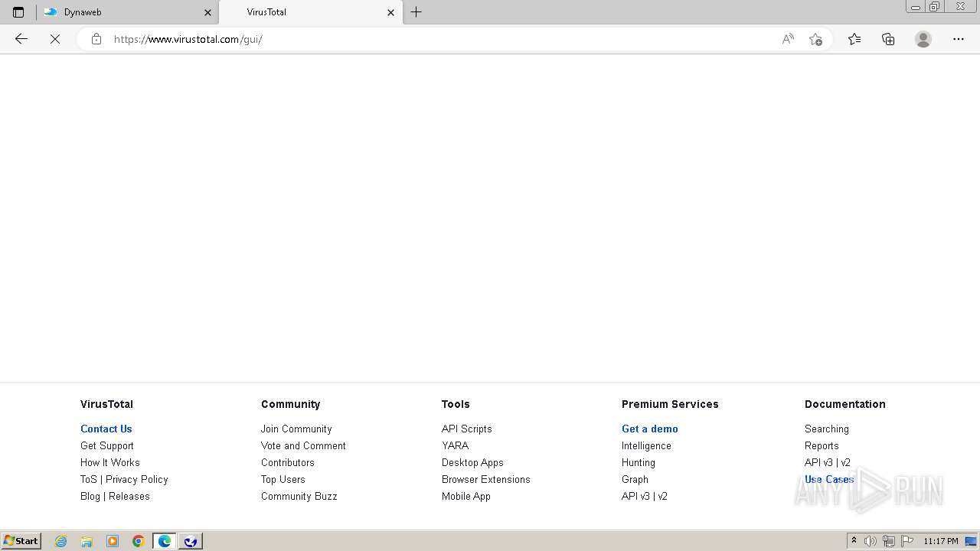Image resolution: width=980 pixels, height=551 pixels.
Task: Open the Dynaweb app taskbar icon
Action: (191, 541)
